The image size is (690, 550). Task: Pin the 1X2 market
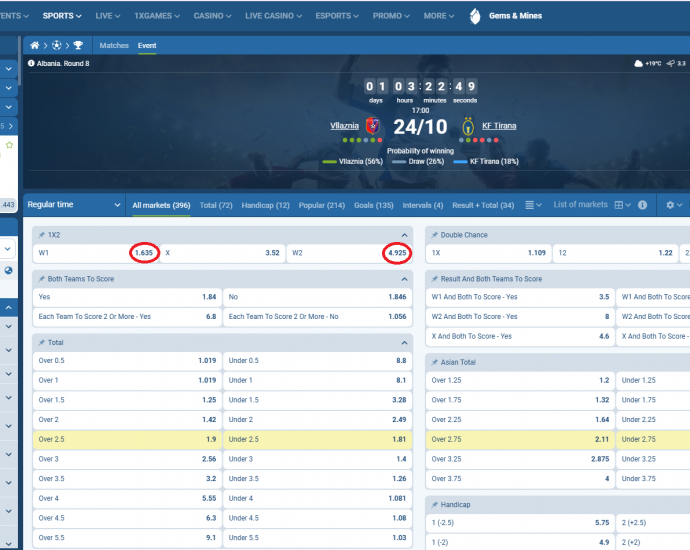[x=42, y=235]
